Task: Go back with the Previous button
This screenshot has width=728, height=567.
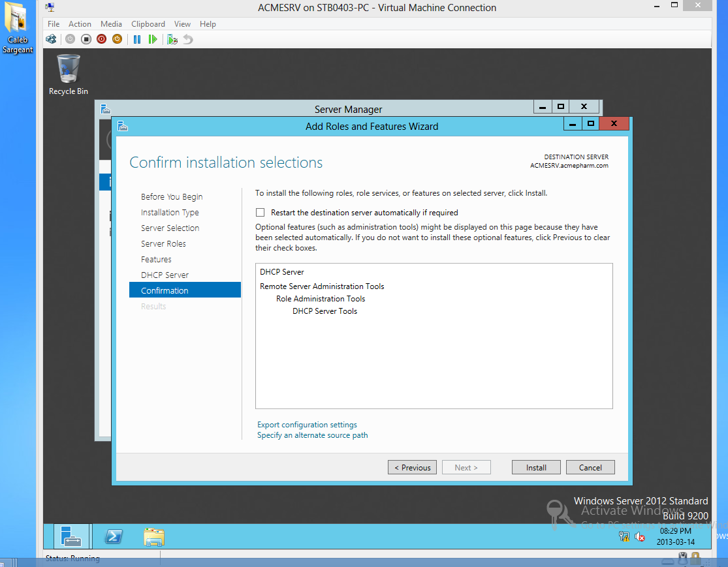Action: point(412,467)
